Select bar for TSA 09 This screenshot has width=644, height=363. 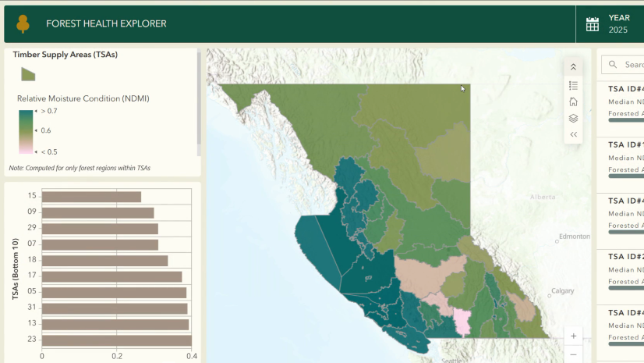click(97, 213)
